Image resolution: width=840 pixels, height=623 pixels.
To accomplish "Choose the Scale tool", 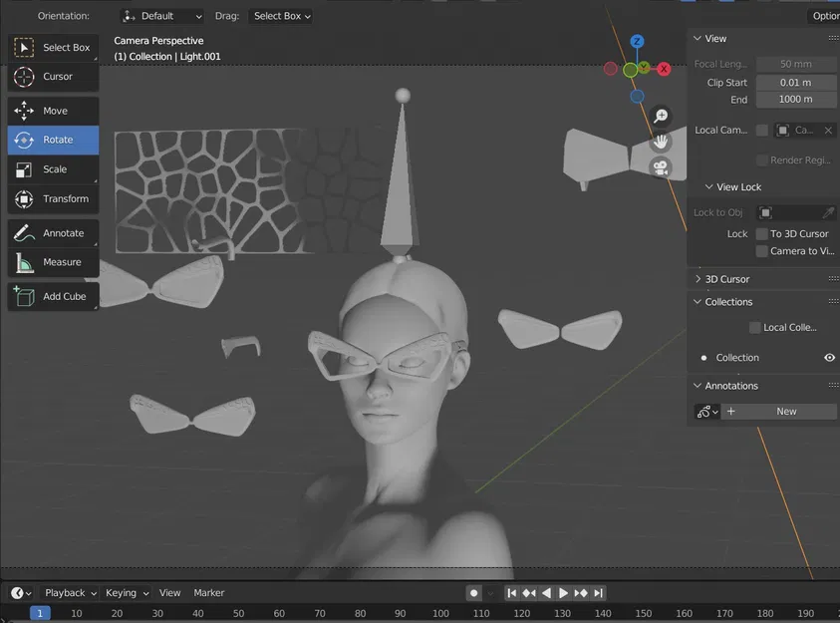I will pyautogui.click(x=53, y=169).
